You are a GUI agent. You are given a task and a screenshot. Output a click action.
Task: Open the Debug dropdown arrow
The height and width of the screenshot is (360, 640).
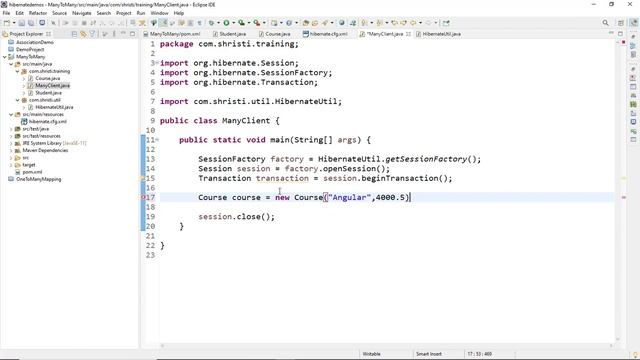218,23
